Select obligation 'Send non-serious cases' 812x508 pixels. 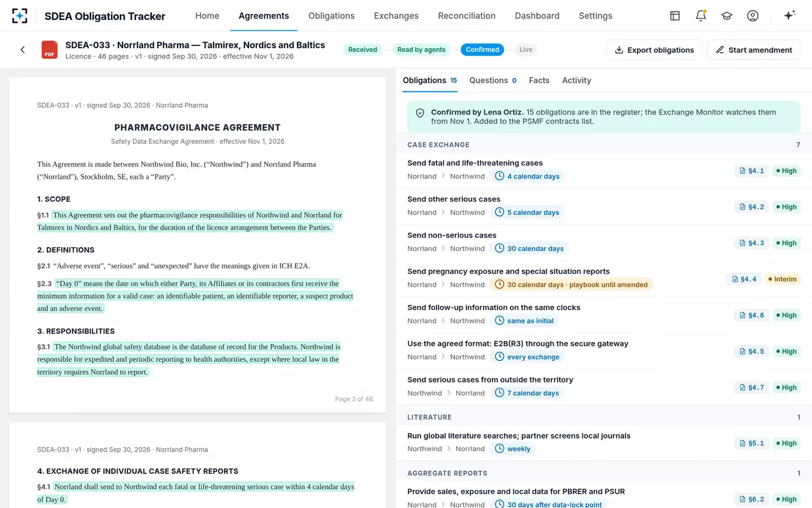604,243
